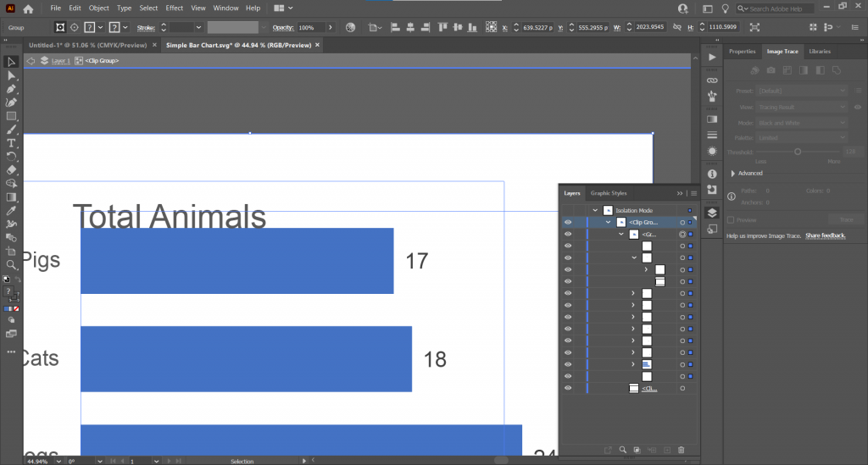
Task: Select the Curvature tool
Action: point(11,102)
